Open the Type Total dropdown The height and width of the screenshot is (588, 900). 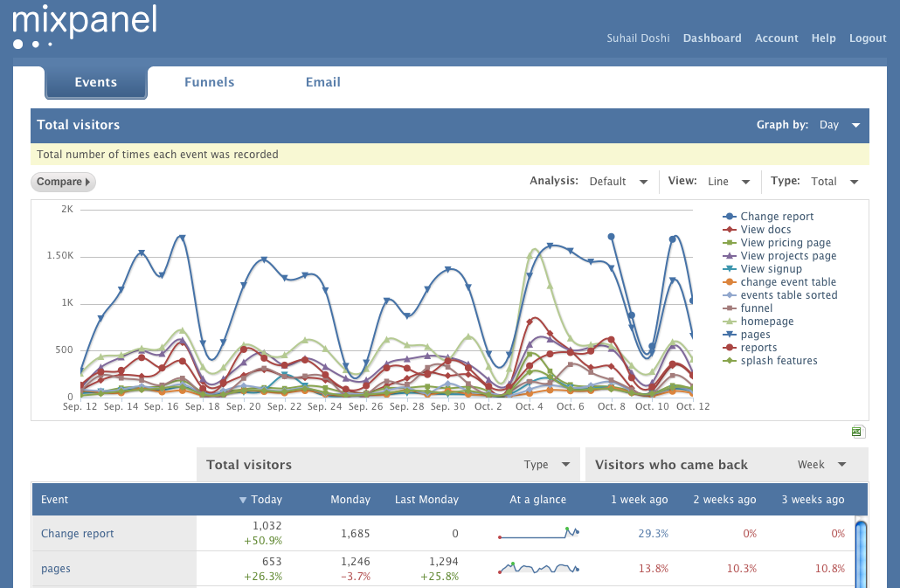click(834, 182)
